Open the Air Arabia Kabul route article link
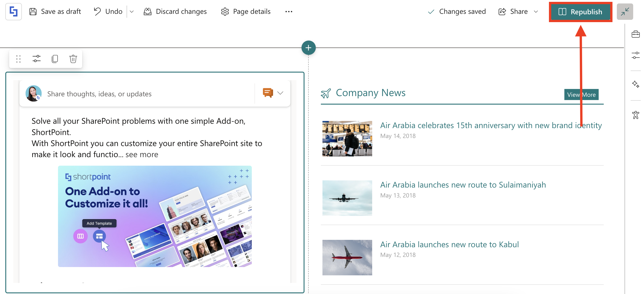The image size is (644, 294). click(449, 244)
